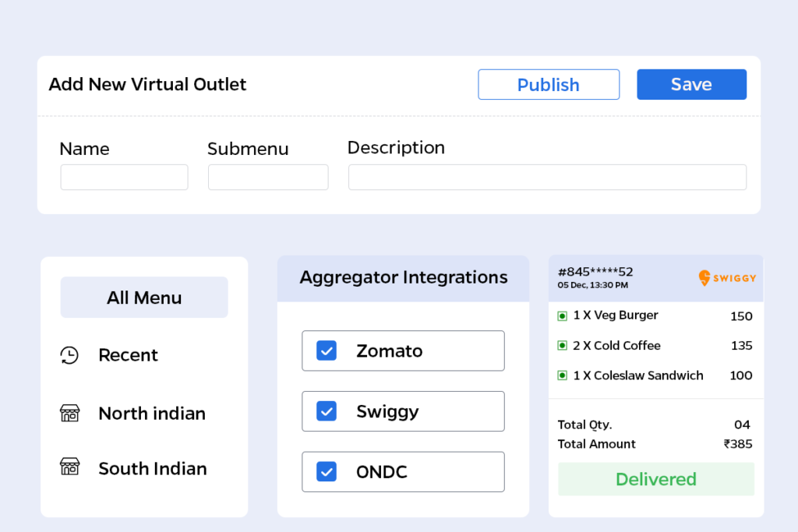Open the North indian menu
The image size is (798, 532).
click(x=152, y=414)
